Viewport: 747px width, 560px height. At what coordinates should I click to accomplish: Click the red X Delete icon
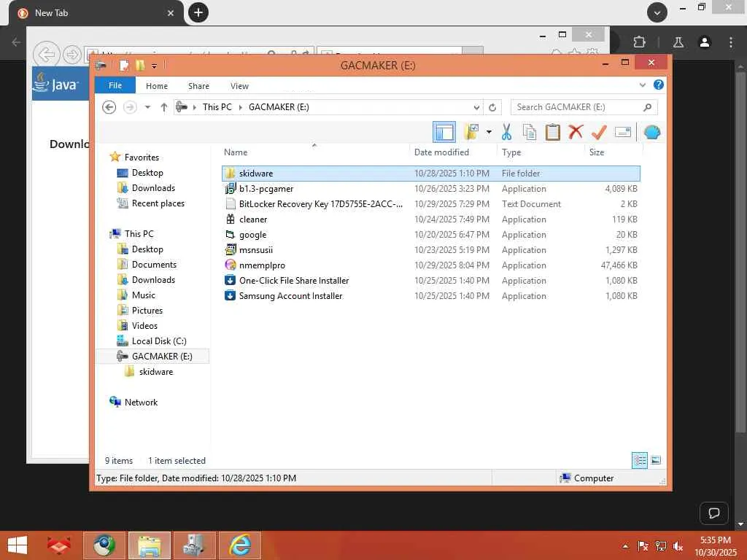point(576,131)
